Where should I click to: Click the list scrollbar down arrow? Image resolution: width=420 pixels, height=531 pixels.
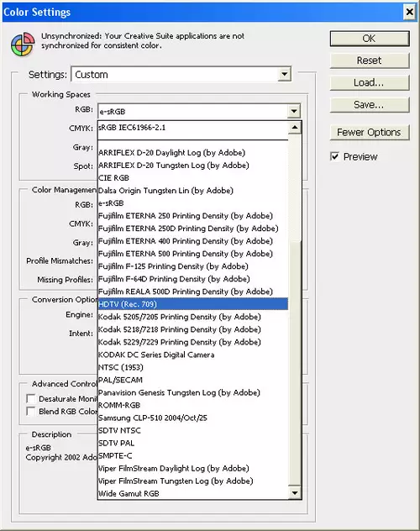[295, 493]
